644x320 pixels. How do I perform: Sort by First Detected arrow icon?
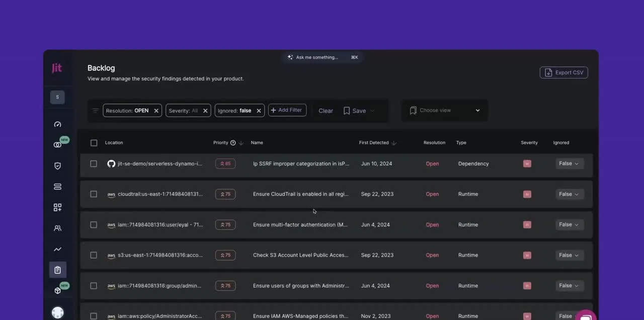tap(394, 143)
